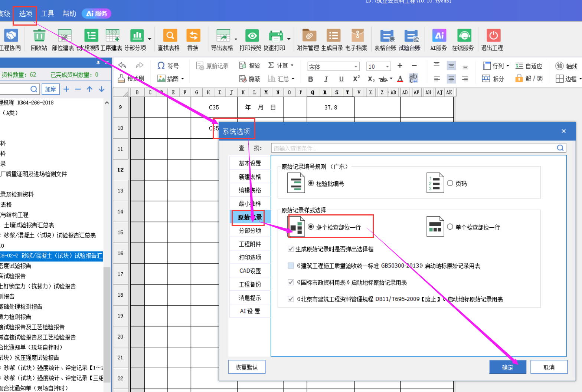Expand the 行列 dropdown

508,66
